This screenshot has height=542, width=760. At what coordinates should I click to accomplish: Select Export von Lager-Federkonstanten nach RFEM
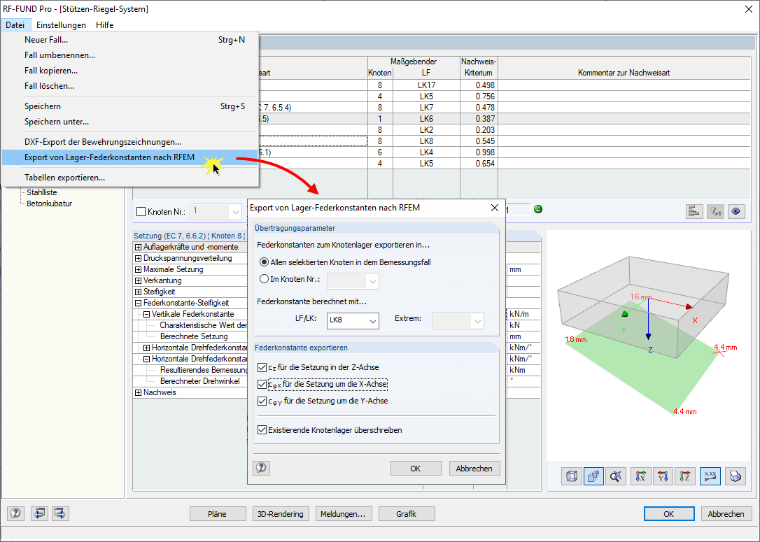tap(130, 158)
